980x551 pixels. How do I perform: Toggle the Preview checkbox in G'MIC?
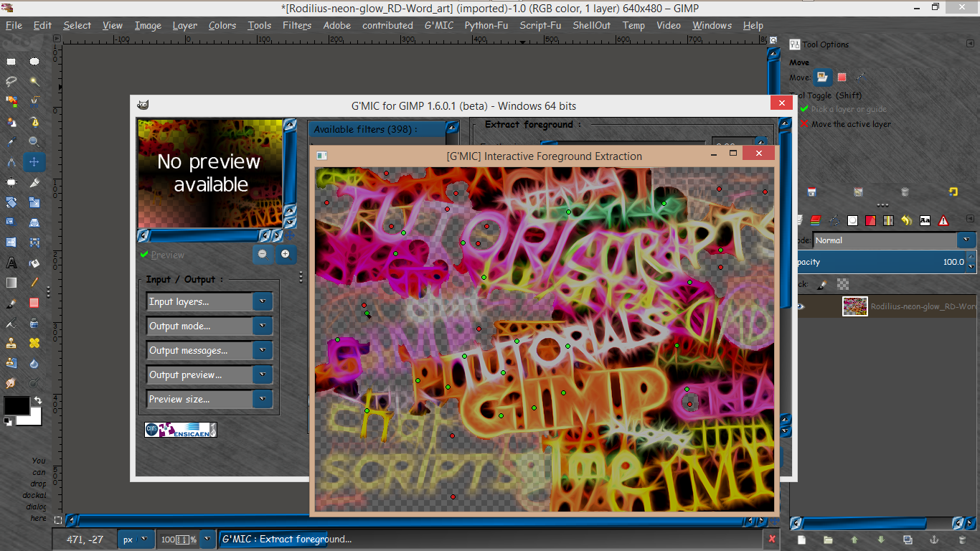coord(162,255)
